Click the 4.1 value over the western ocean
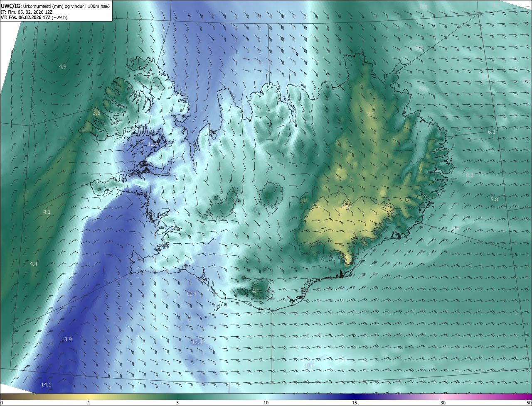The width and height of the screenshot is (532, 406). click(x=47, y=212)
